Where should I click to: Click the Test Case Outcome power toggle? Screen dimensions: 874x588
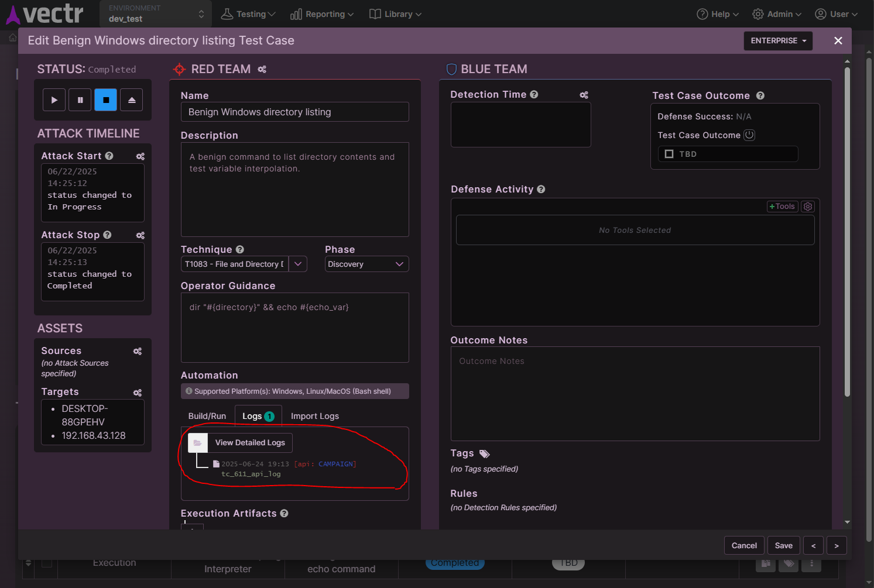click(x=749, y=135)
